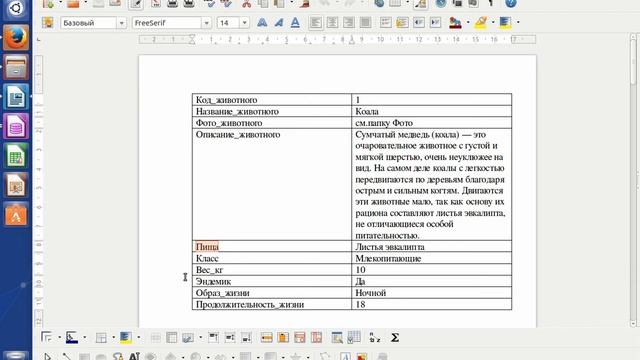Open Table Properties icon
The width and height of the screenshot is (640, 360).
pyautogui.click(x=354, y=338)
